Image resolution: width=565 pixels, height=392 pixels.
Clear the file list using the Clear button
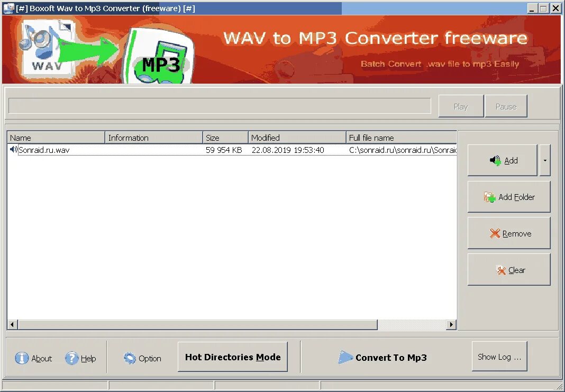[509, 269]
